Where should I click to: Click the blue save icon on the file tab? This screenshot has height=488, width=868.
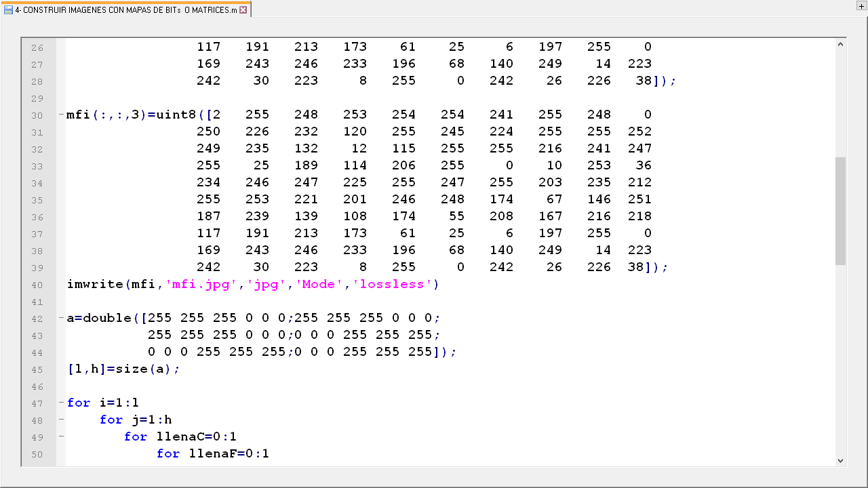tap(8, 10)
